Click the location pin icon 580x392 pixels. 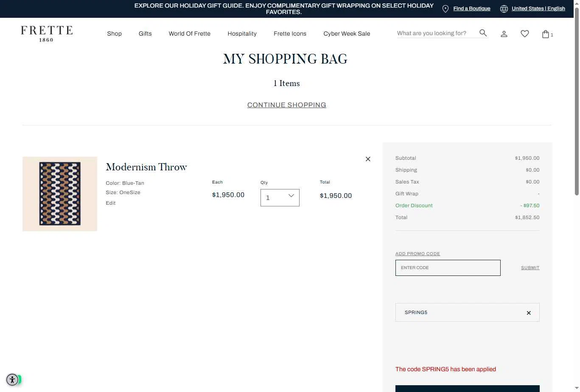click(446, 9)
